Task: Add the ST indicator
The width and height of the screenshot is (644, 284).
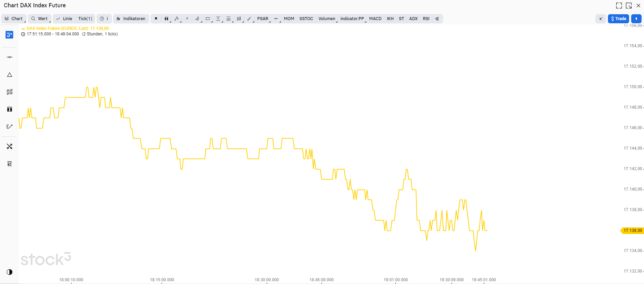Action: pyautogui.click(x=402, y=19)
